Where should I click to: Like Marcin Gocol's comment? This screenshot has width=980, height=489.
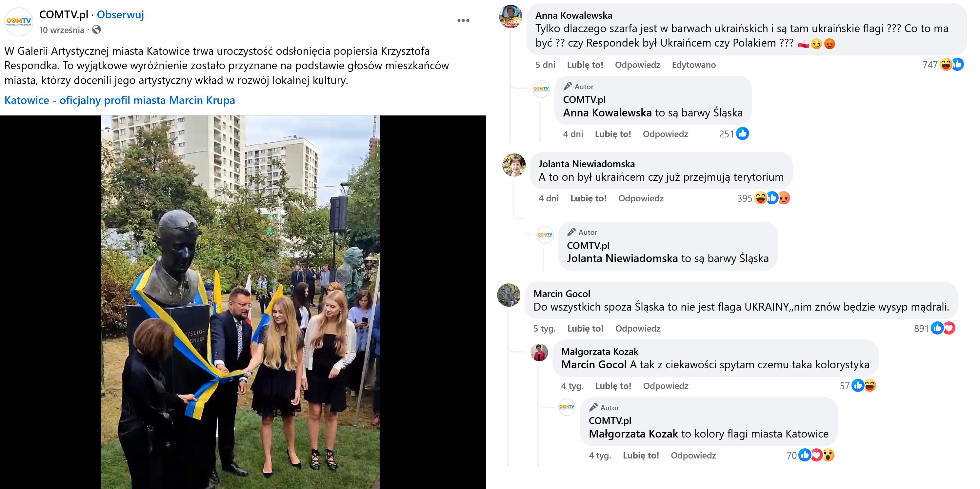(585, 328)
